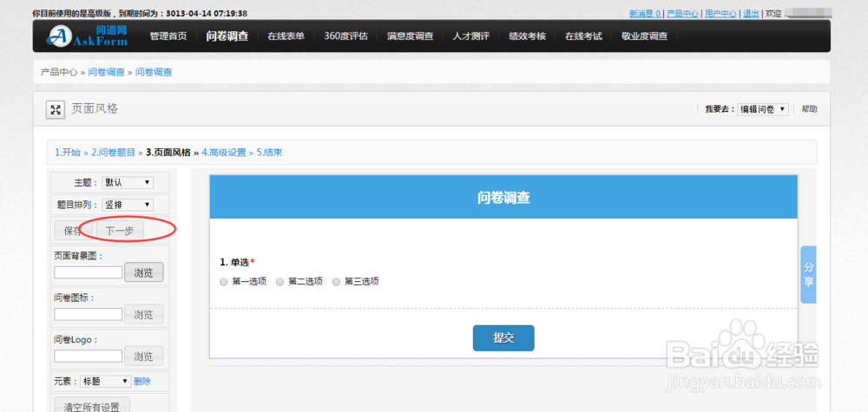
Task: Open the 我要去 navigation dropdown
Action: (x=763, y=109)
